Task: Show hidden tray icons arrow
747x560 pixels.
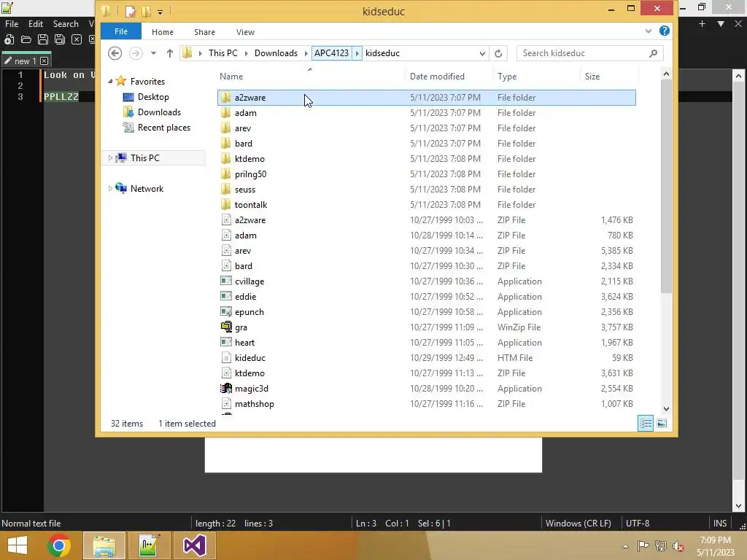Action: (x=625, y=546)
